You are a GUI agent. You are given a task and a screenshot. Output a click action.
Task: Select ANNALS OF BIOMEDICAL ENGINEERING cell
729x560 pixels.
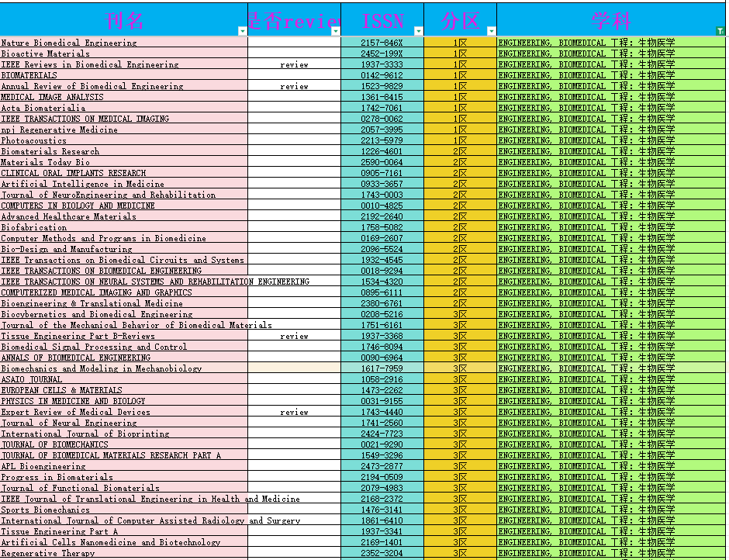point(123,358)
